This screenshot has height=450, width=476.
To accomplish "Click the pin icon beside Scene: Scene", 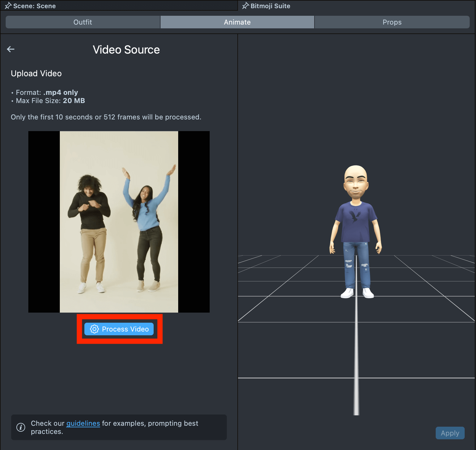I will click(8, 6).
